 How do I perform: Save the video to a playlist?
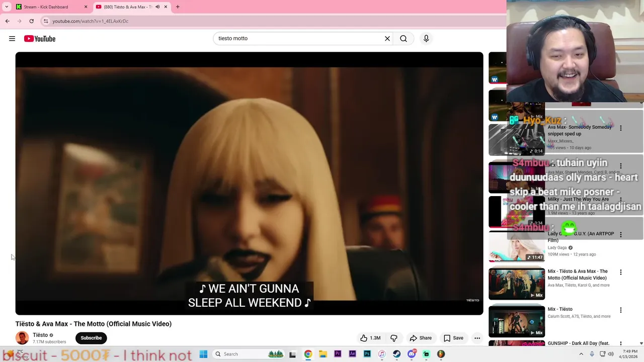453,338
